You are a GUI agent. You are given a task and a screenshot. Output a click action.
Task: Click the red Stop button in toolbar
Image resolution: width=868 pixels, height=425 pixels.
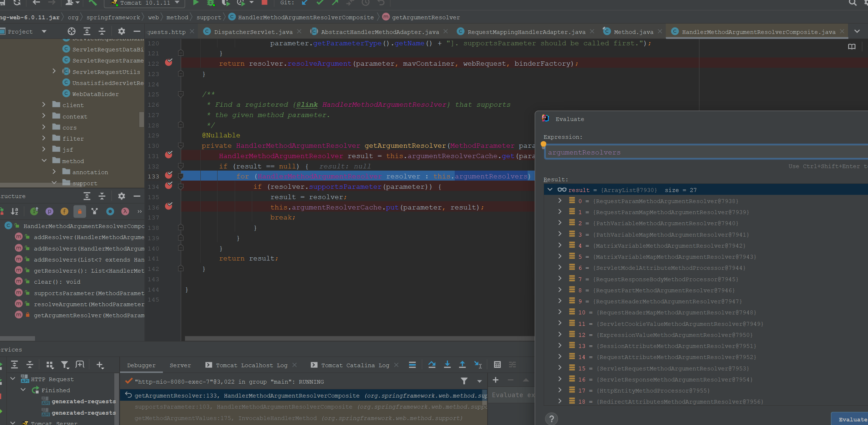point(264,3)
